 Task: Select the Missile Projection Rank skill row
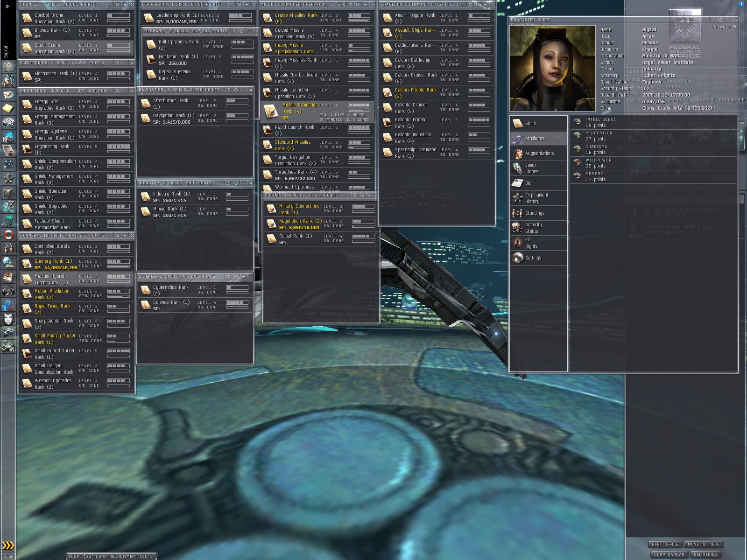click(x=317, y=111)
